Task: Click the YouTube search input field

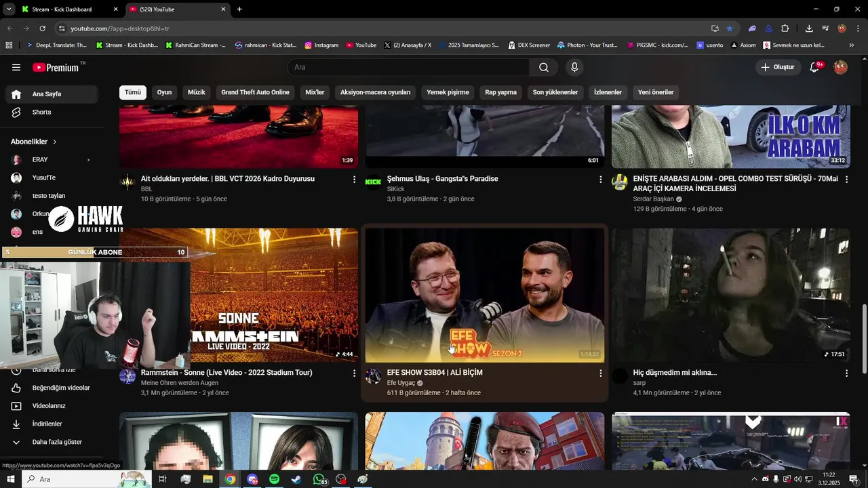Action: click(x=409, y=67)
